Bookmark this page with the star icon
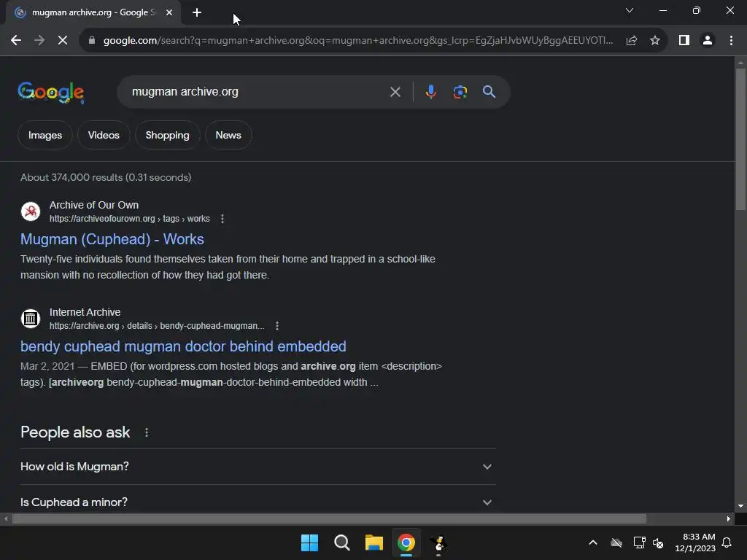This screenshot has width=747, height=560. coord(655,41)
